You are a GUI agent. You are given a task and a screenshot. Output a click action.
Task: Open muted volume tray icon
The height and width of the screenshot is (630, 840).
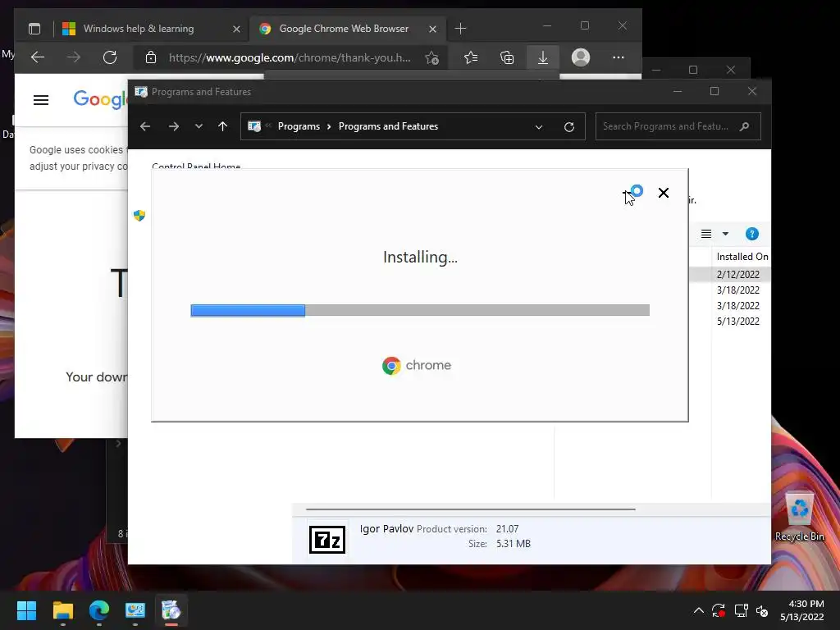coord(762,610)
